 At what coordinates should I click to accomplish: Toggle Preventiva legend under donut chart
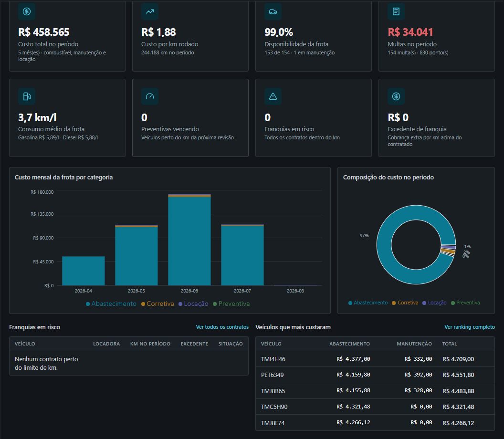465,303
